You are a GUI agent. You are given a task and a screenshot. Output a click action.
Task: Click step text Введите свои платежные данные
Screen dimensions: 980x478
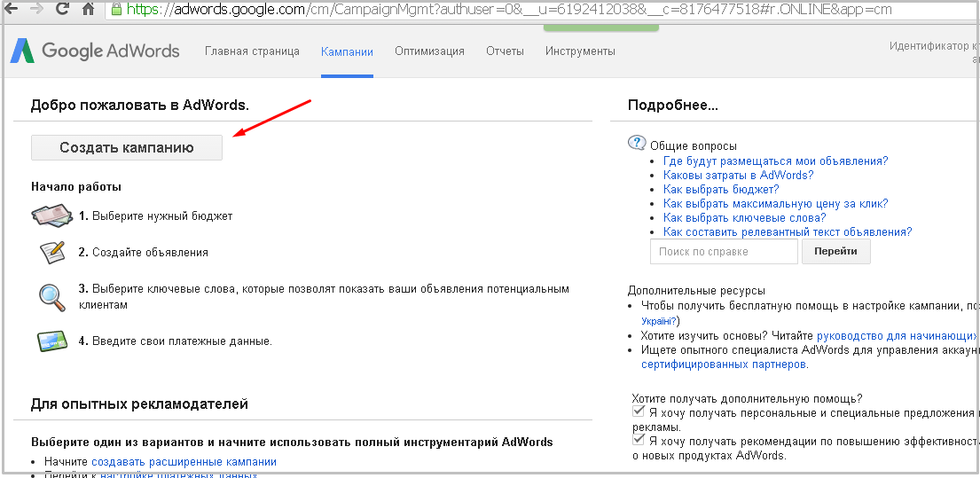click(x=183, y=341)
